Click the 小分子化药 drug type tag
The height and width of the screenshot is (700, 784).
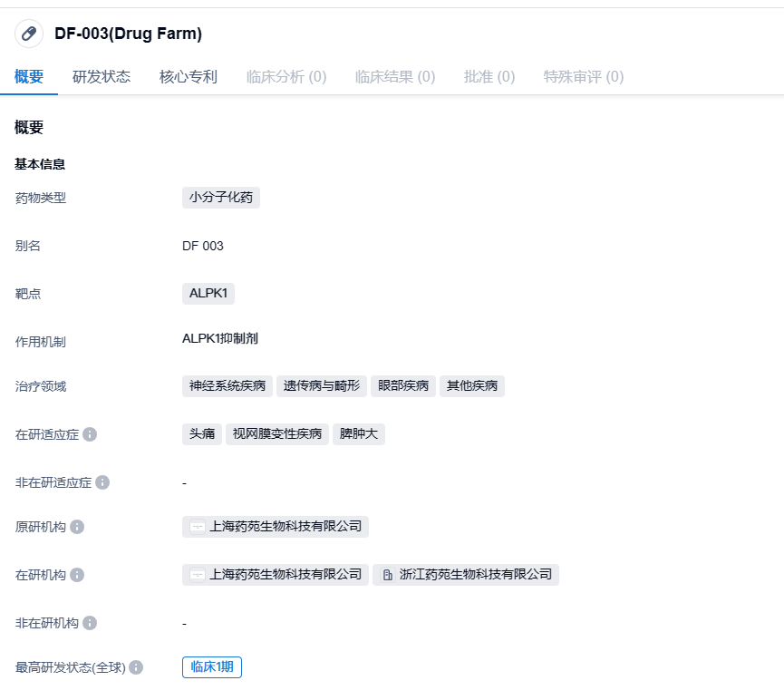point(221,198)
